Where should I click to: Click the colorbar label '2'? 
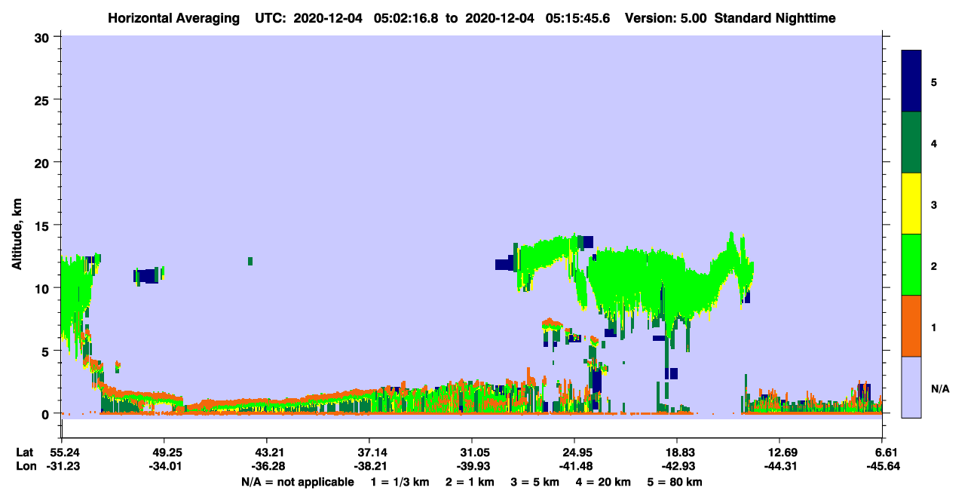click(x=934, y=265)
